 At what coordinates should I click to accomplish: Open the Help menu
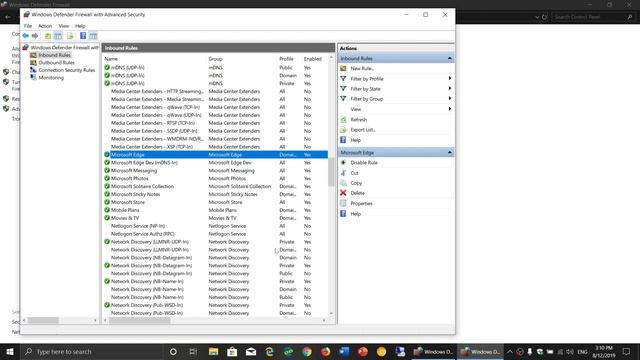(x=80, y=26)
